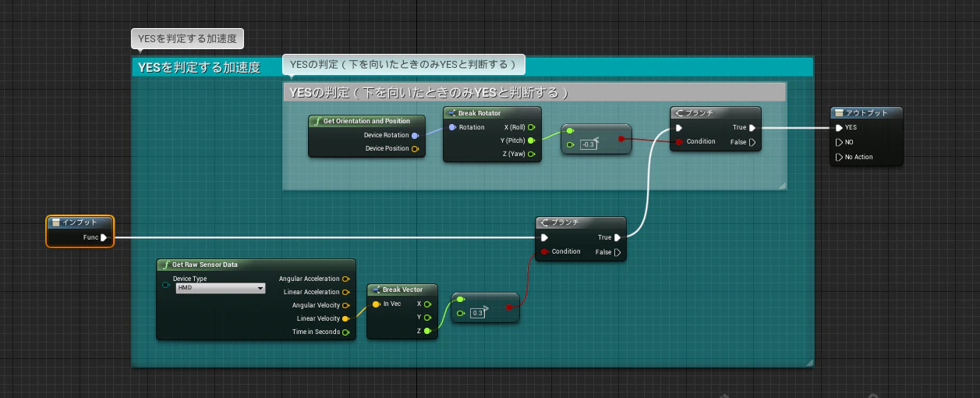Click greater-than node input pin wired from Z
The width and height of the screenshot is (980, 398).
[461, 299]
